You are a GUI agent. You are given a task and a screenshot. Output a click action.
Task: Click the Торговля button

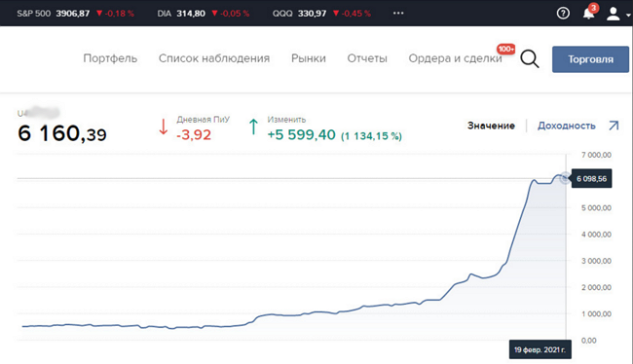590,59
